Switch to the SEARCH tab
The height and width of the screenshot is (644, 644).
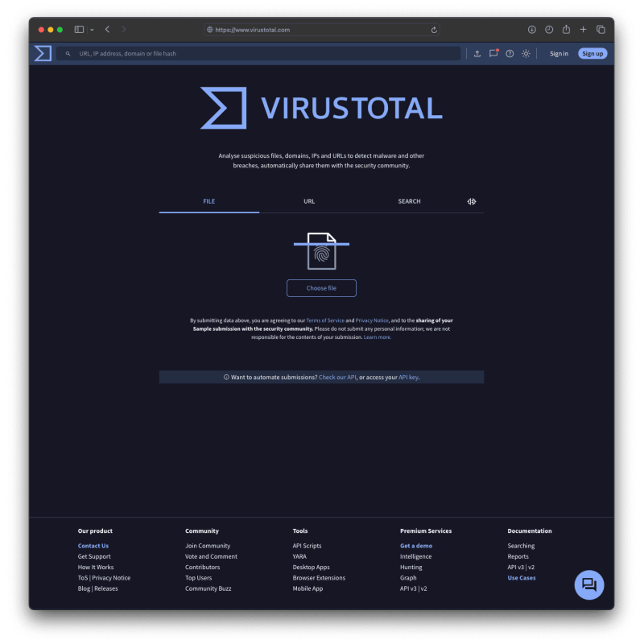[x=409, y=201]
